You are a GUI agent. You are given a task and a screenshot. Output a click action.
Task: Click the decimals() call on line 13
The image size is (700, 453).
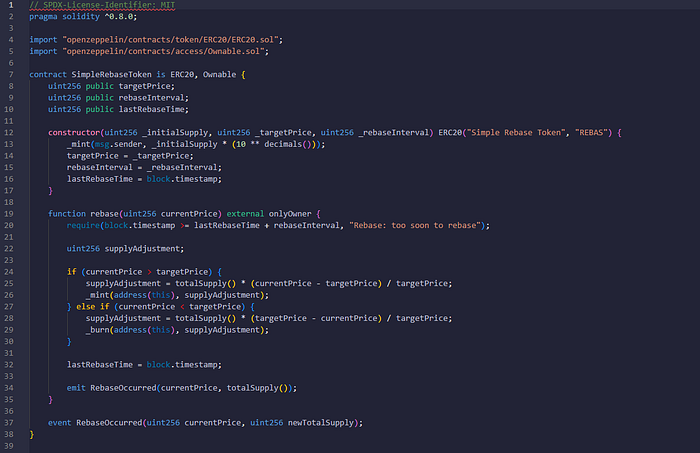click(x=288, y=144)
